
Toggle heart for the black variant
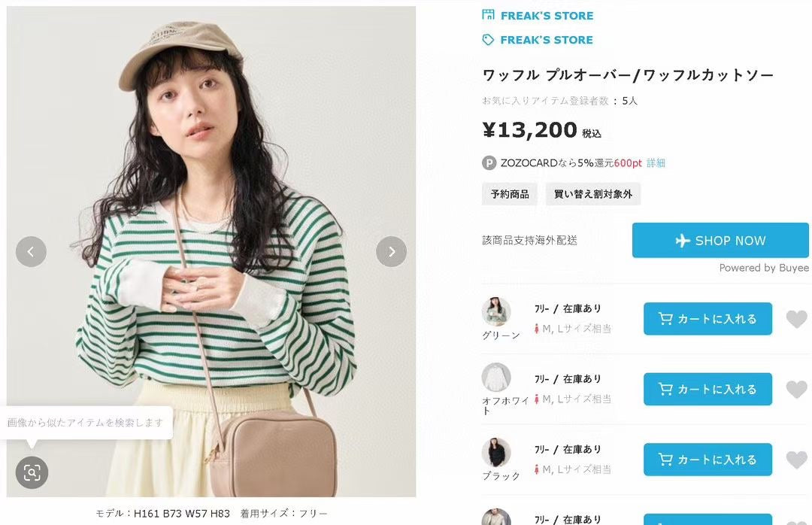pyautogui.click(x=796, y=460)
